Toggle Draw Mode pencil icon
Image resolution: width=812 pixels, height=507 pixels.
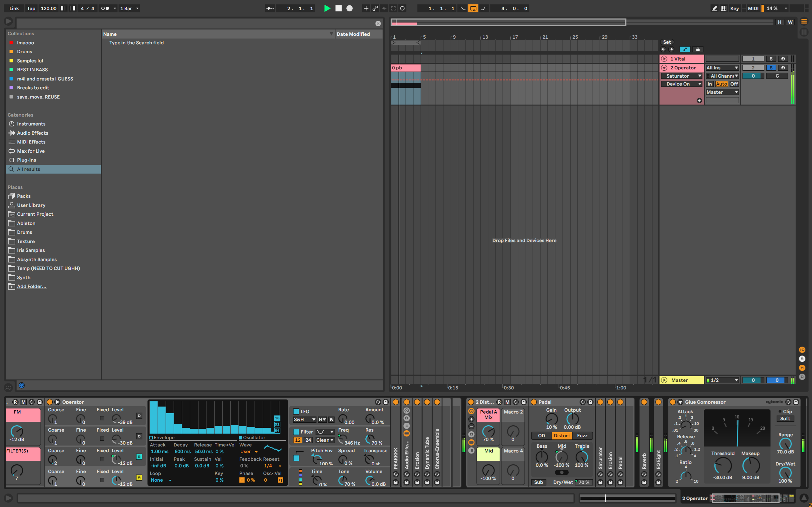pos(714,8)
